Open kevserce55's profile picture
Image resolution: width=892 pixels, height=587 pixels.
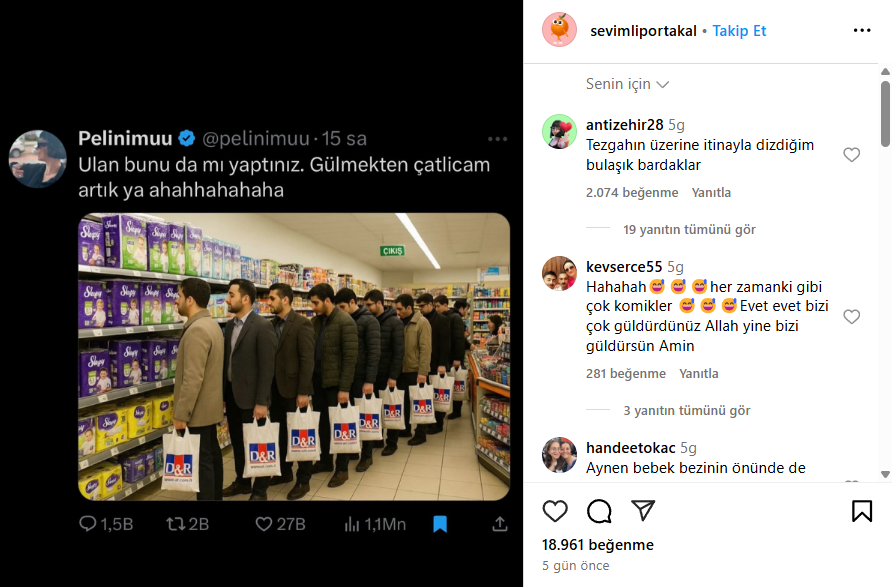coord(559,273)
